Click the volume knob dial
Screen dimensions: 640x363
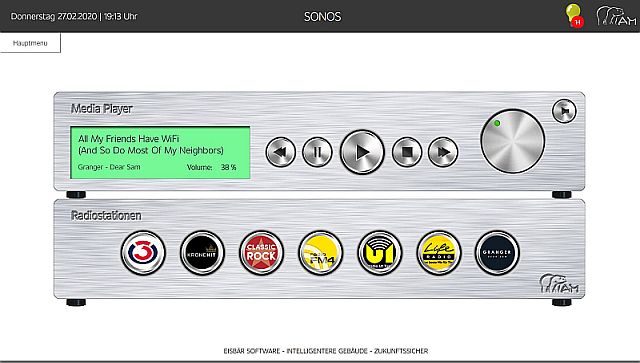513,141
